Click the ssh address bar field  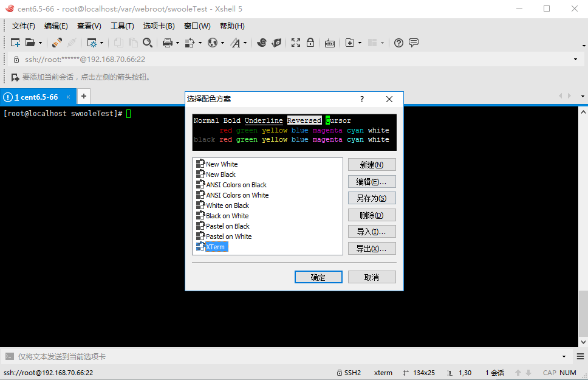293,60
